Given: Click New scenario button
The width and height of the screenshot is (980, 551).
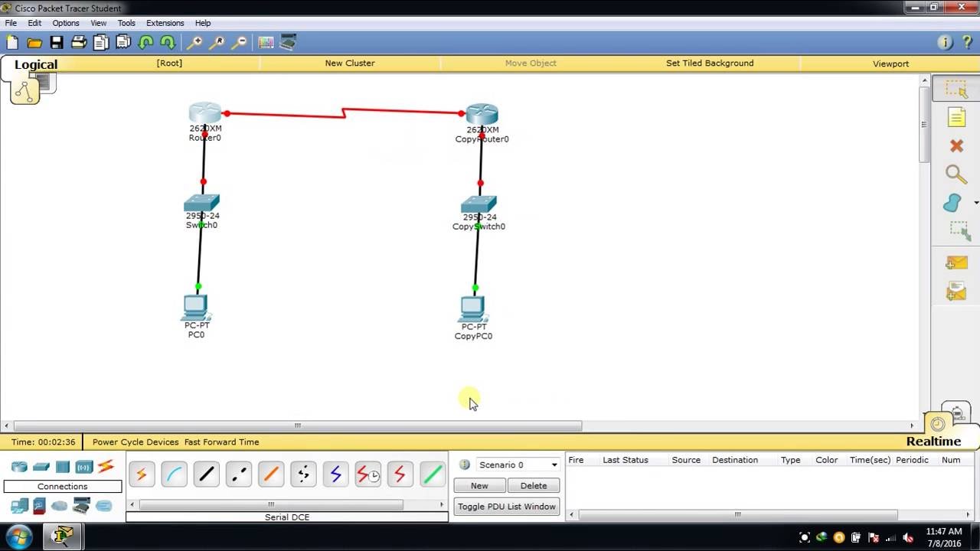Looking at the screenshot, I should 479,486.
